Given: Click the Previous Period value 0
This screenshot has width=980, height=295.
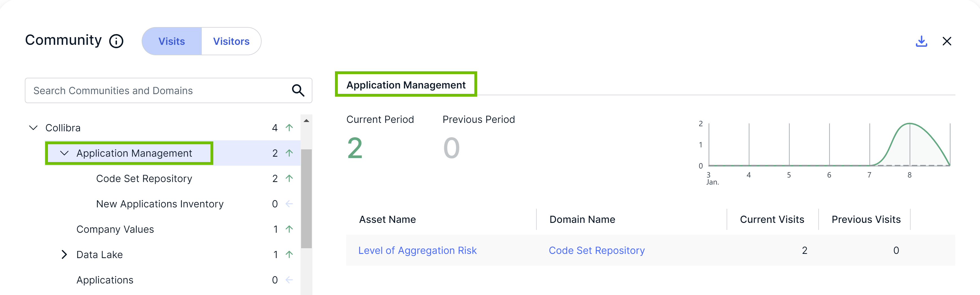Looking at the screenshot, I should tap(451, 148).
